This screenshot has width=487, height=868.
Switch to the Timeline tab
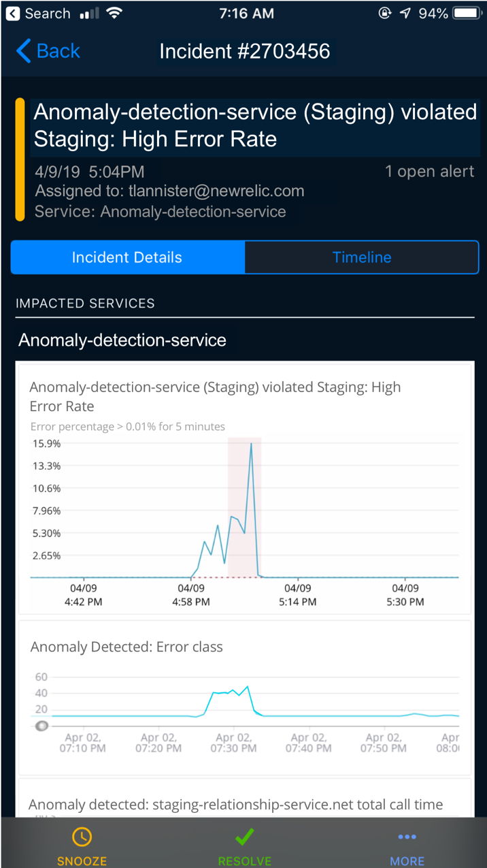point(362,257)
